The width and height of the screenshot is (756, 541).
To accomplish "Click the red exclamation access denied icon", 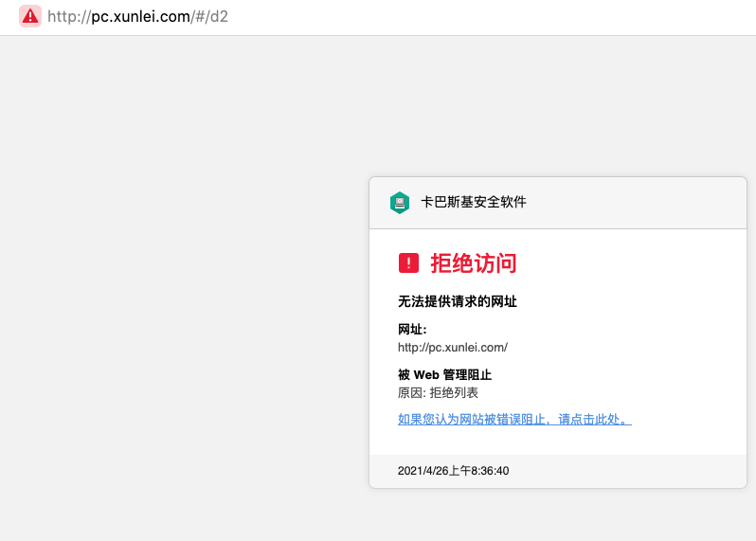I will pyautogui.click(x=408, y=263).
